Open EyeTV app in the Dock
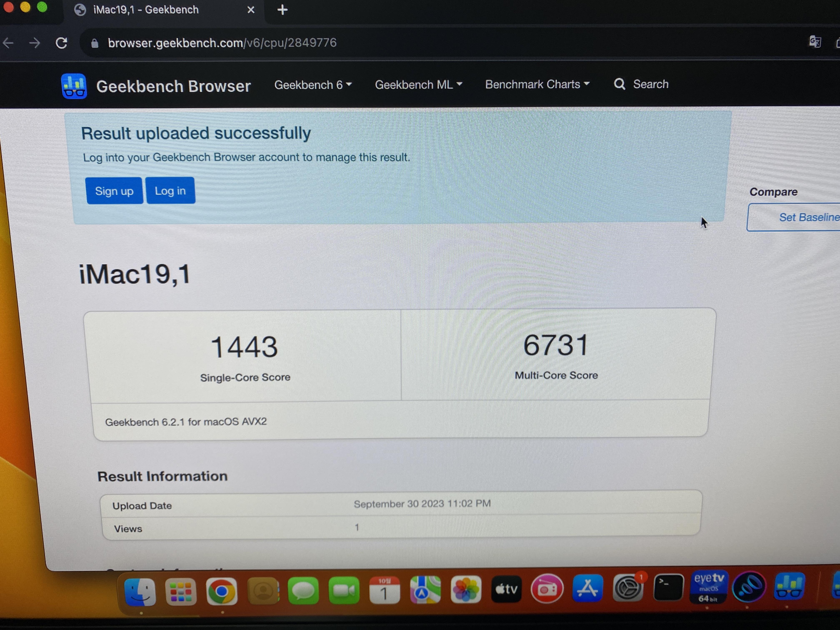 click(709, 587)
